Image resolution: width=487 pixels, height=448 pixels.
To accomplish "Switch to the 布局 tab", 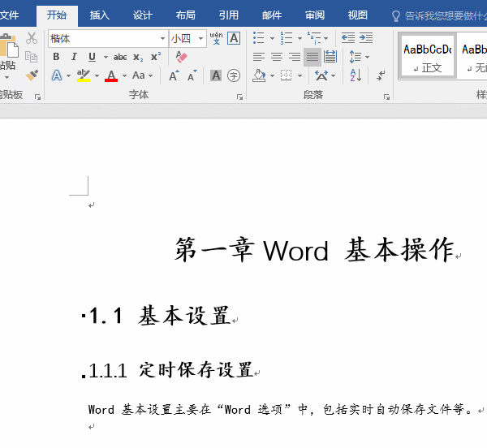I will coord(186,15).
